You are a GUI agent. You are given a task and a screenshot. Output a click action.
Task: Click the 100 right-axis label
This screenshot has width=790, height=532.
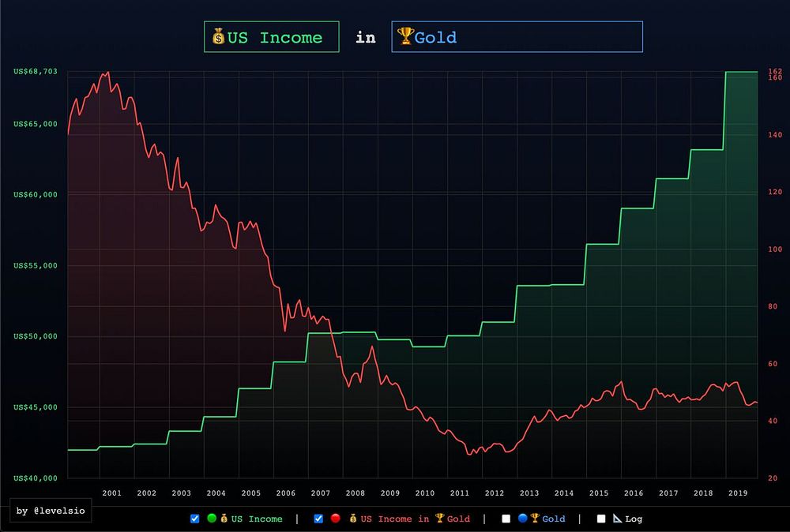tap(775, 249)
